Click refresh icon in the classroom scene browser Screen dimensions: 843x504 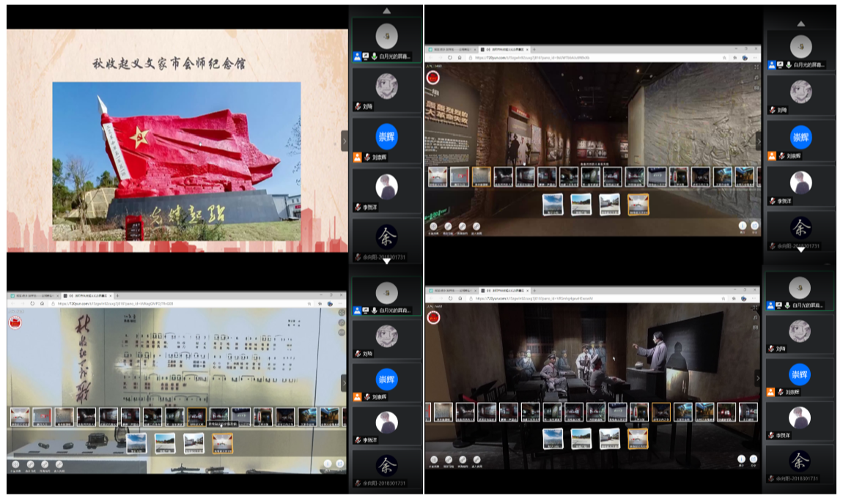click(449, 299)
